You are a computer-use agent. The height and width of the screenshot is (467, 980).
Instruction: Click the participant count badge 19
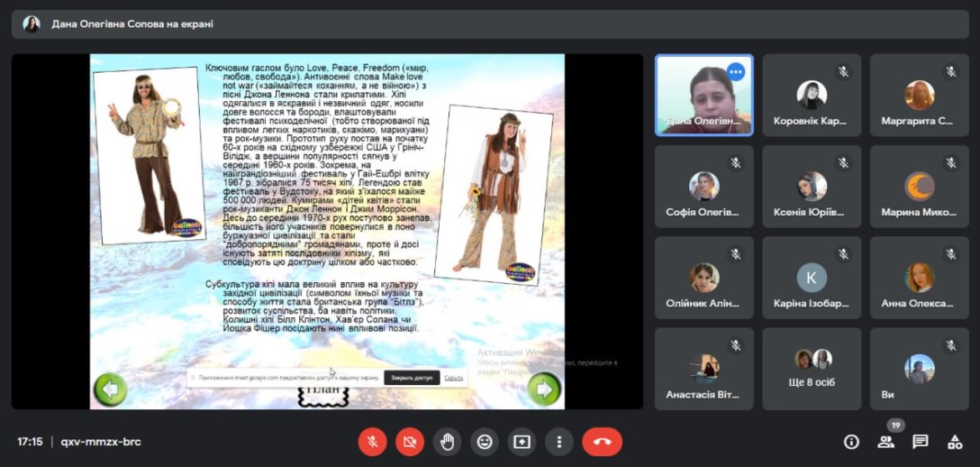pos(895,426)
